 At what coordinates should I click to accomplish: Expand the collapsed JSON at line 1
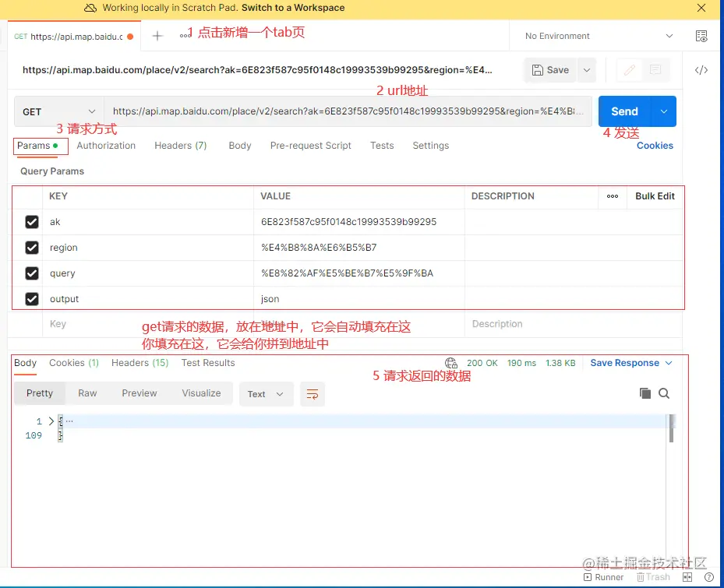[51, 421]
